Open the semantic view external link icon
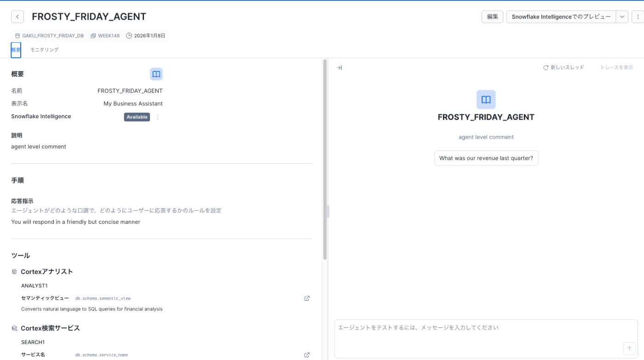The image size is (644, 360). click(x=307, y=298)
